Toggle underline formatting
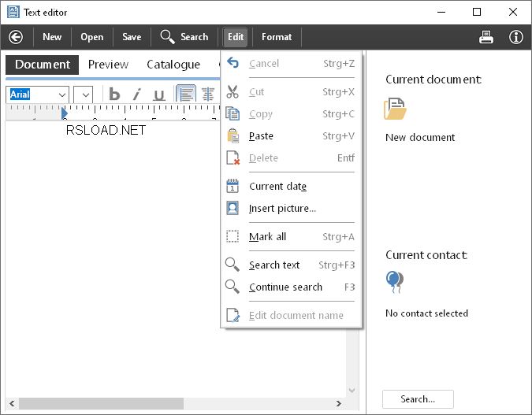532x415 pixels. (x=158, y=94)
